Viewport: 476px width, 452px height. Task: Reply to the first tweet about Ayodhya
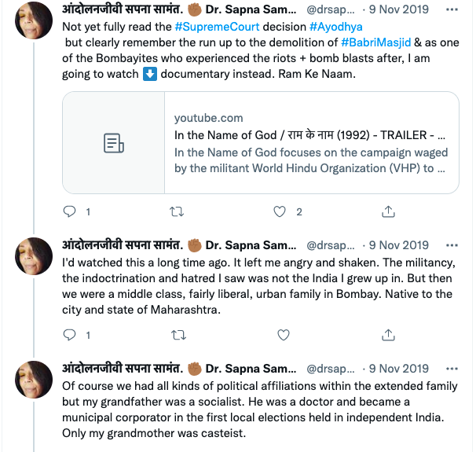click(x=69, y=211)
